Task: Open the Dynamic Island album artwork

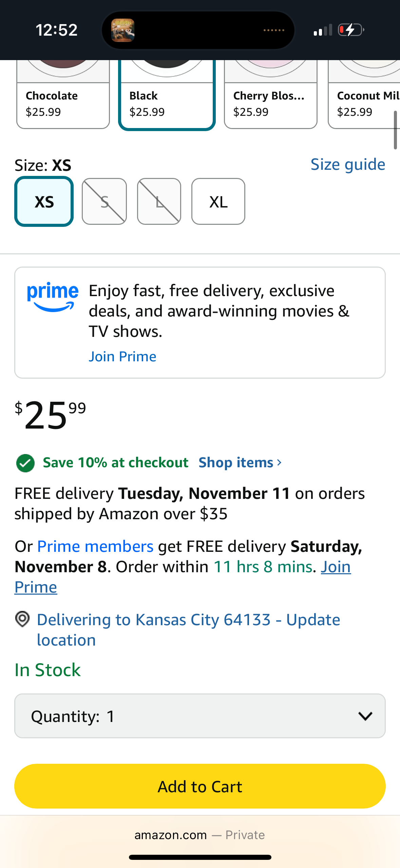Action: tap(123, 30)
